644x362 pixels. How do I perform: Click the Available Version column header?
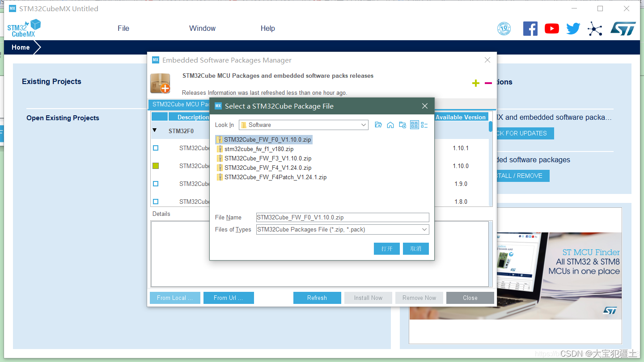460,117
